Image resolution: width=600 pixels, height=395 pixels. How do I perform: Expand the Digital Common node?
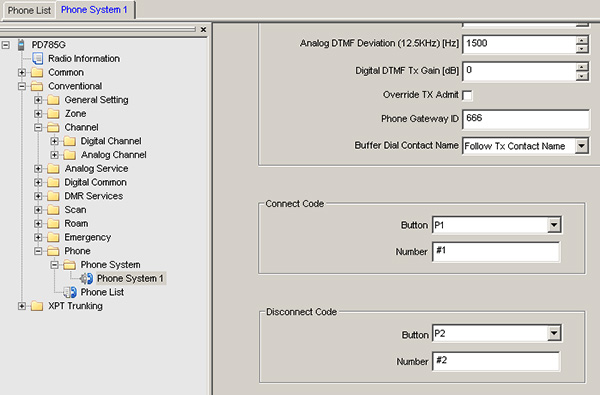(38, 183)
